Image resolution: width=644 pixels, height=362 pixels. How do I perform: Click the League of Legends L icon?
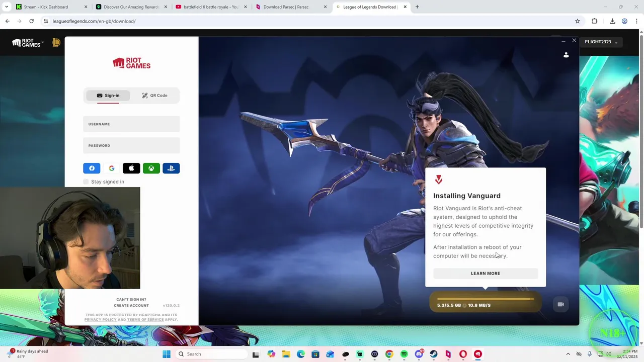click(x=56, y=43)
